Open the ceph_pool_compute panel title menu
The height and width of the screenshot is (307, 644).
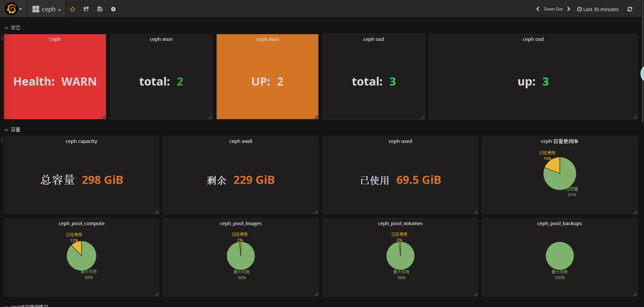[x=82, y=223]
